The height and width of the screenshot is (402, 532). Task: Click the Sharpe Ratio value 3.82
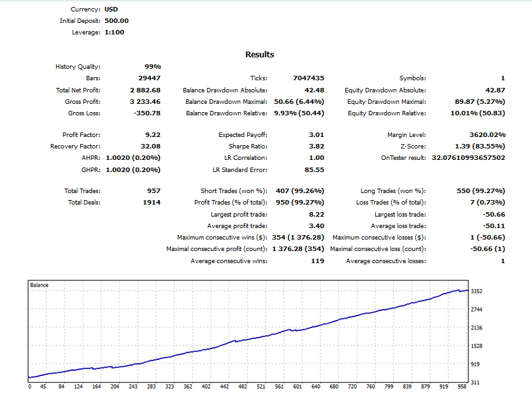click(316, 147)
